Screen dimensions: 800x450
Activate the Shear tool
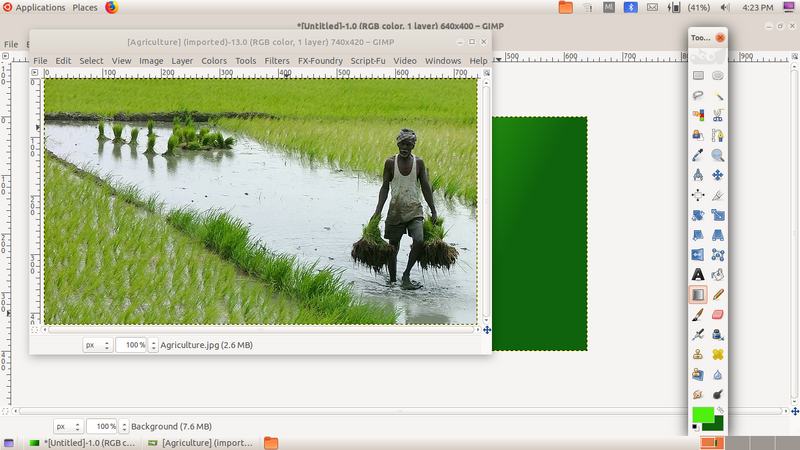698,235
